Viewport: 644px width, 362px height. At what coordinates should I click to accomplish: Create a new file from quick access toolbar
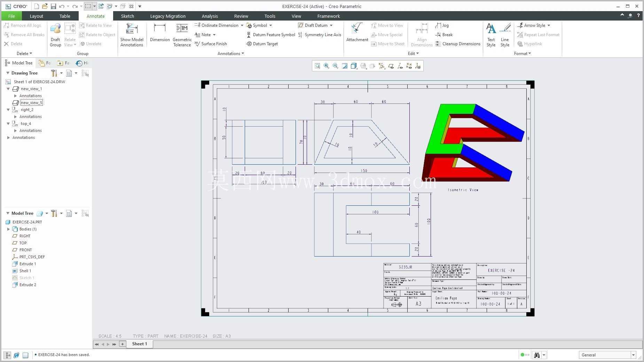(37, 6)
